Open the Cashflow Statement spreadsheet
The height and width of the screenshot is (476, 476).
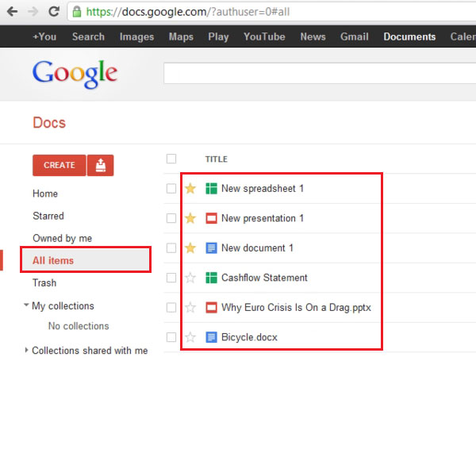click(x=264, y=278)
